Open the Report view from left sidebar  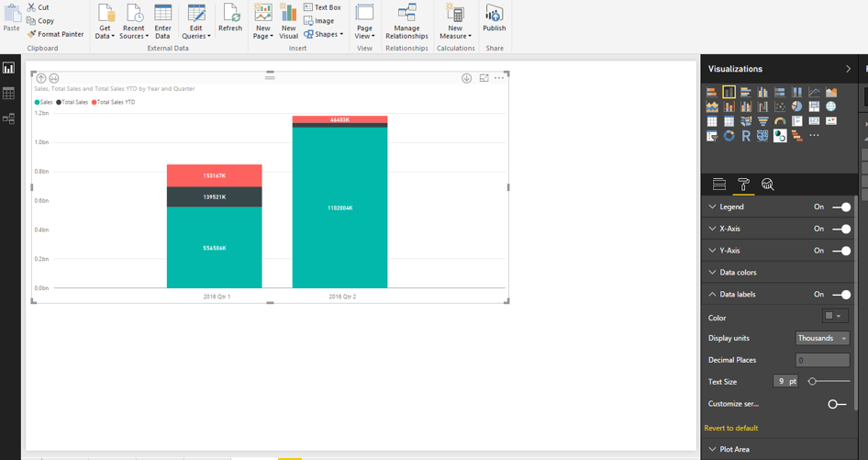pyautogui.click(x=9, y=68)
